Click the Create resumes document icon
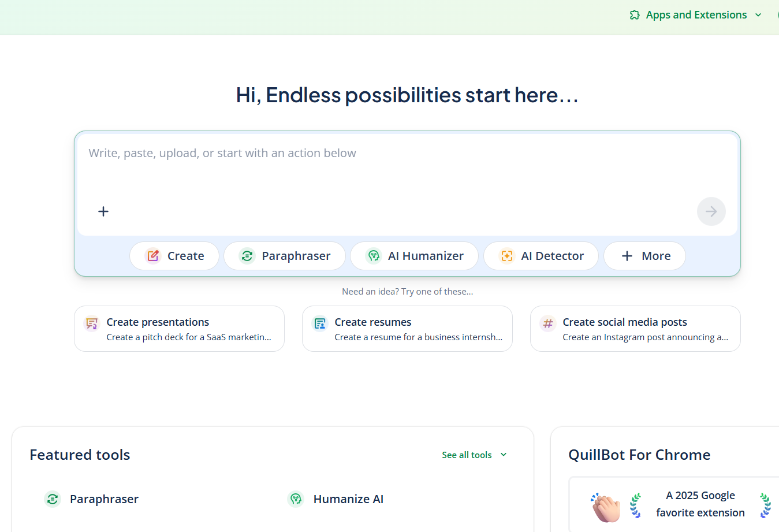The image size is (779, 532). pos(320,323)
